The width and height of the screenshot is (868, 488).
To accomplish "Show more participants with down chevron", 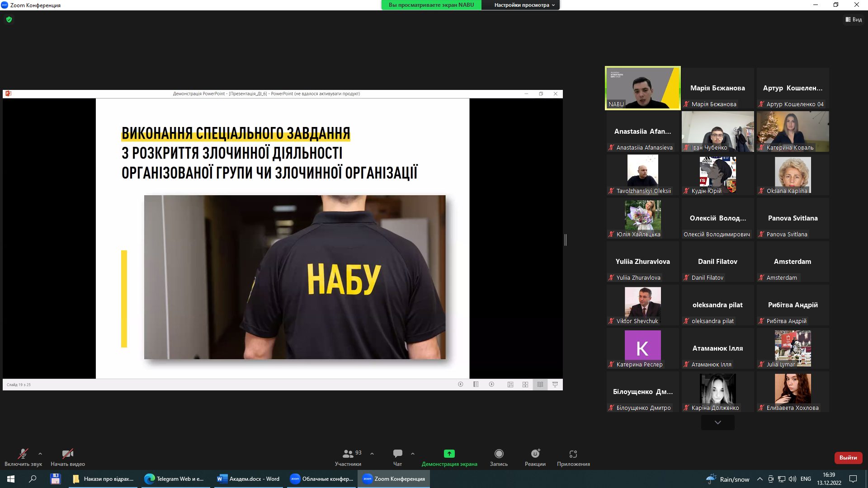I will point(717,422).
